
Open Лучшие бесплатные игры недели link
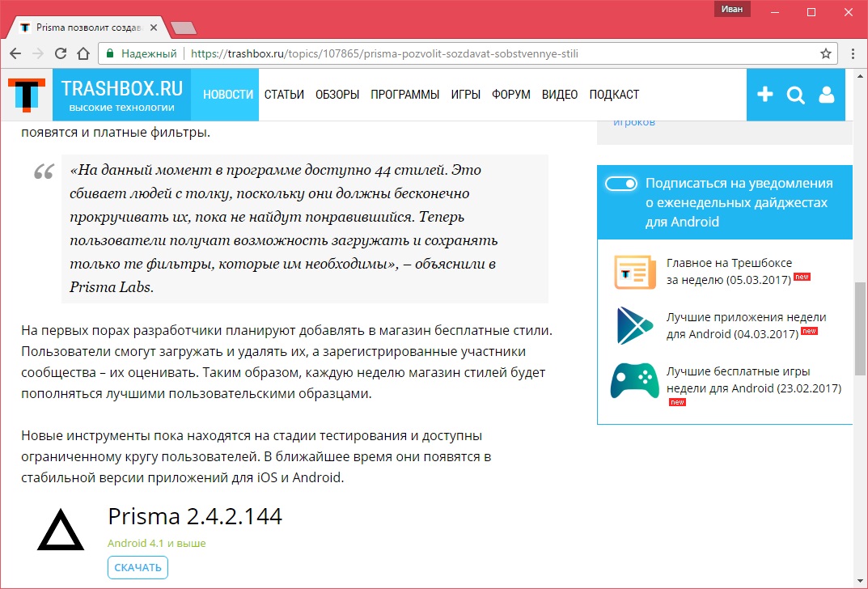753,379
